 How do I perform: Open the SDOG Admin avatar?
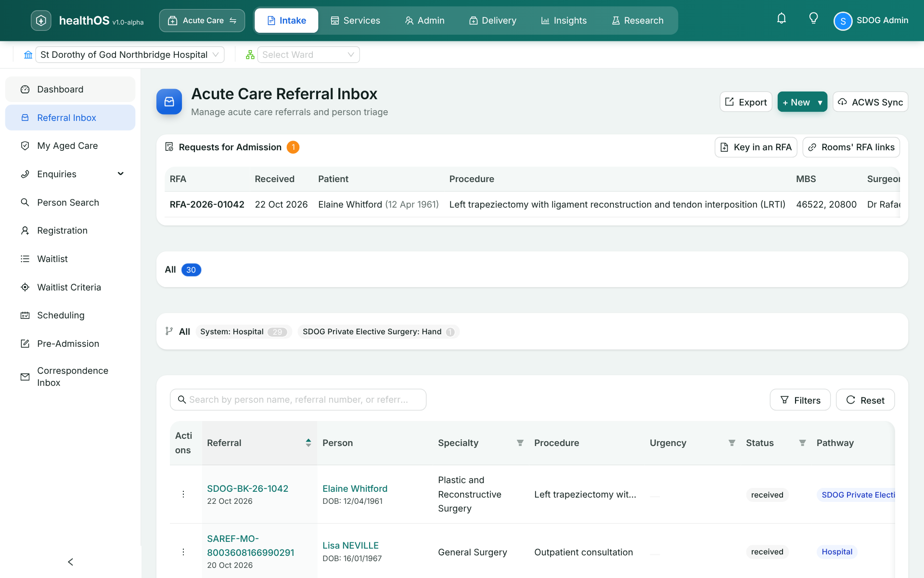pyautogui.click(x=843, y=21)
